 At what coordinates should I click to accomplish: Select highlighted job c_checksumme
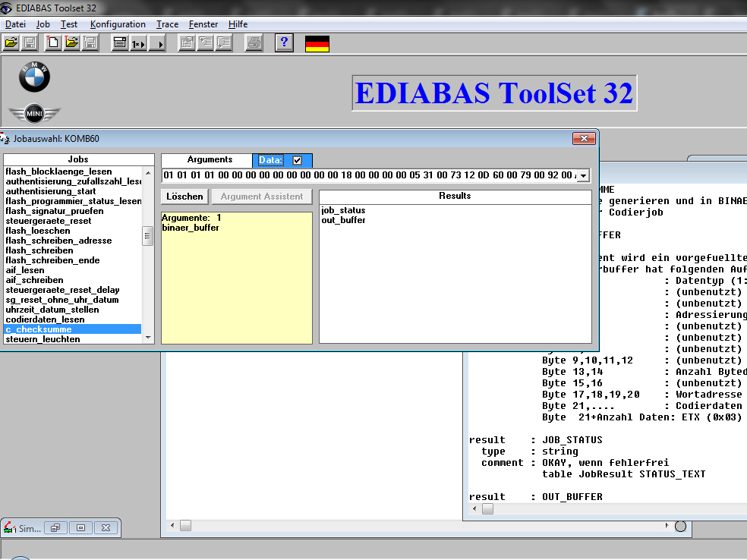[x=72, y=329]
